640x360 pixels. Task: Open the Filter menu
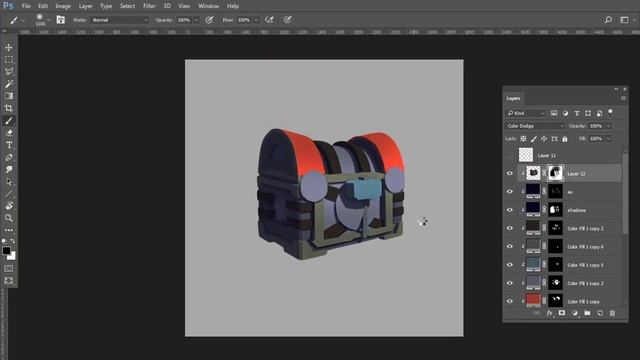[149, 6]
